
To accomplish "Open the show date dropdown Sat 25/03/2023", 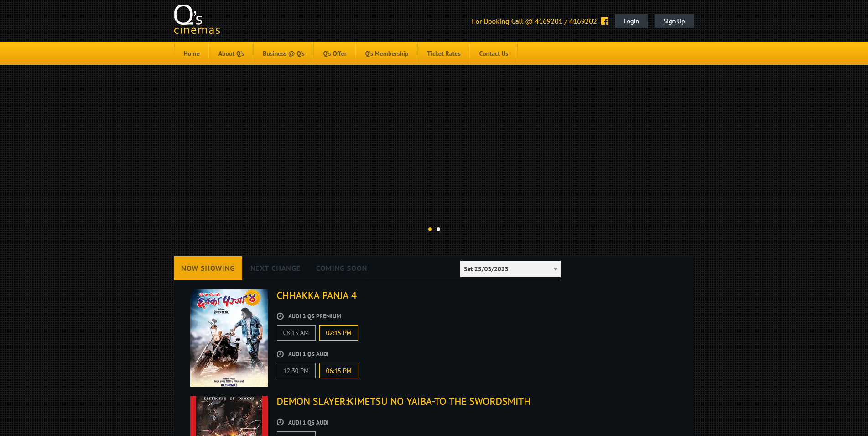I will [x=506, y=269].
